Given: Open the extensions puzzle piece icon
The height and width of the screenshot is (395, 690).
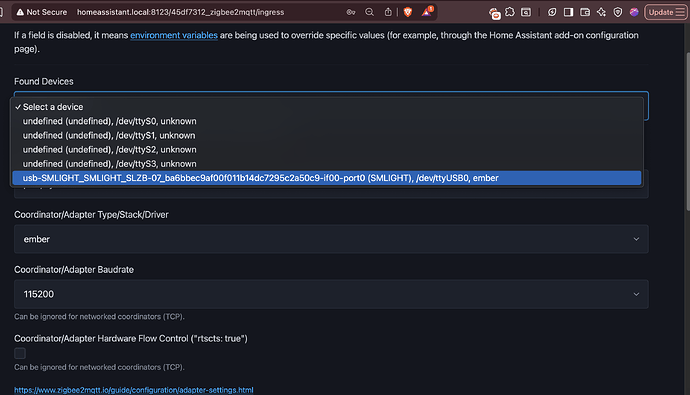Looking at the screenshot, I should click(510, 12).
